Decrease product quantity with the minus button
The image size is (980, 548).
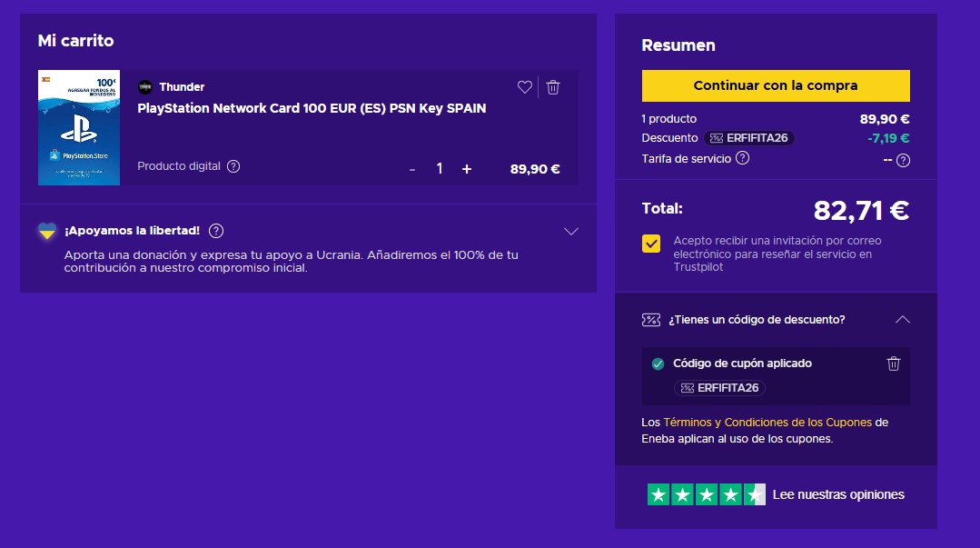[x=411, y=168]
